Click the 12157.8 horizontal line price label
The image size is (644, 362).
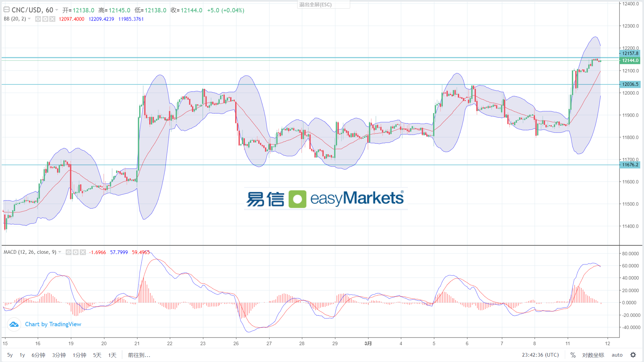(630, 53)
